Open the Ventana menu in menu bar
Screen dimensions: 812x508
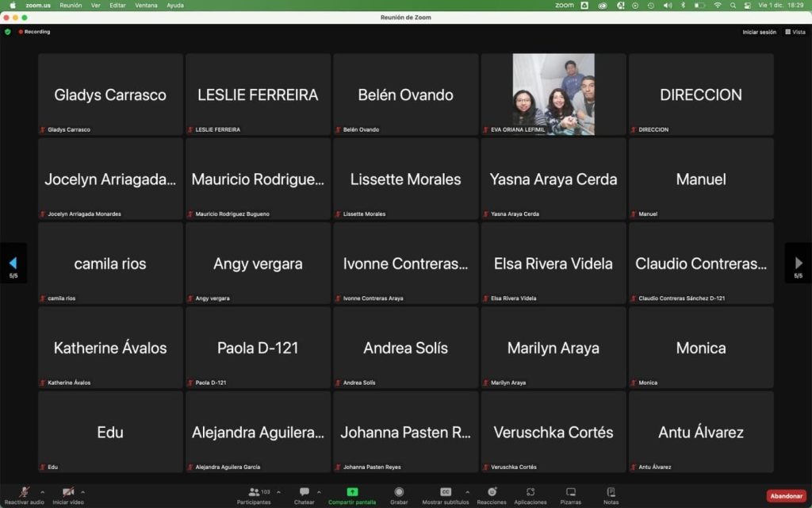coord(146,5)
